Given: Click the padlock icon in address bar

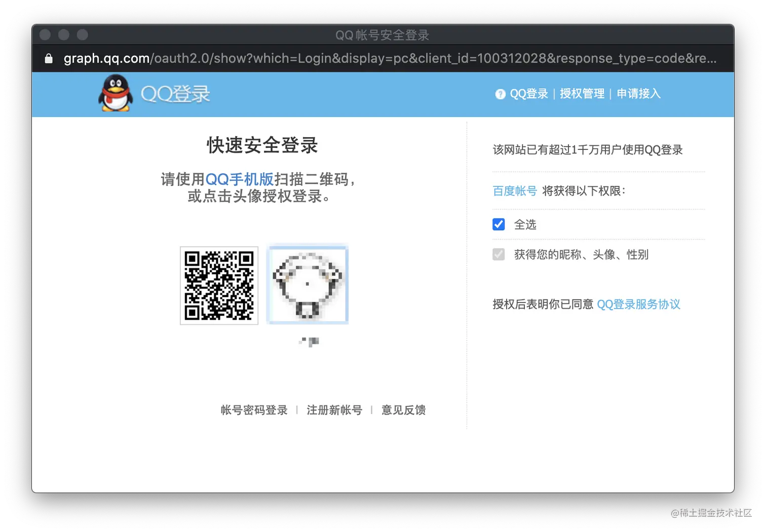Looking at the screenshot, I should click(x=49, y=59).
